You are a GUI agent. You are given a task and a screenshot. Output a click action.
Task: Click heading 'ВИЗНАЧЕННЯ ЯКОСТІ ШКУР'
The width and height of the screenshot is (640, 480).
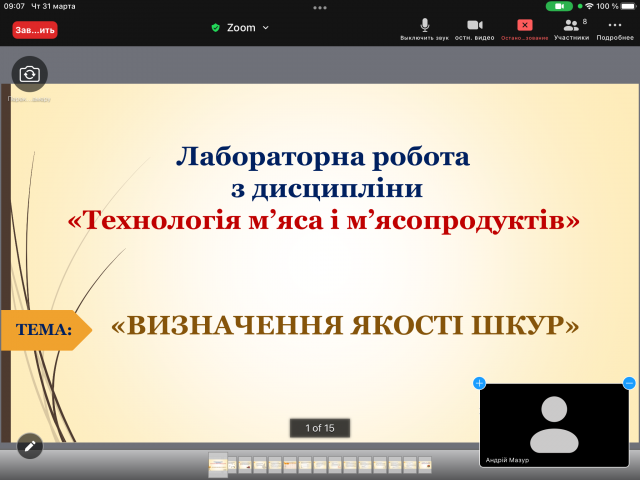pyautogui.click(x=345, y=326)
